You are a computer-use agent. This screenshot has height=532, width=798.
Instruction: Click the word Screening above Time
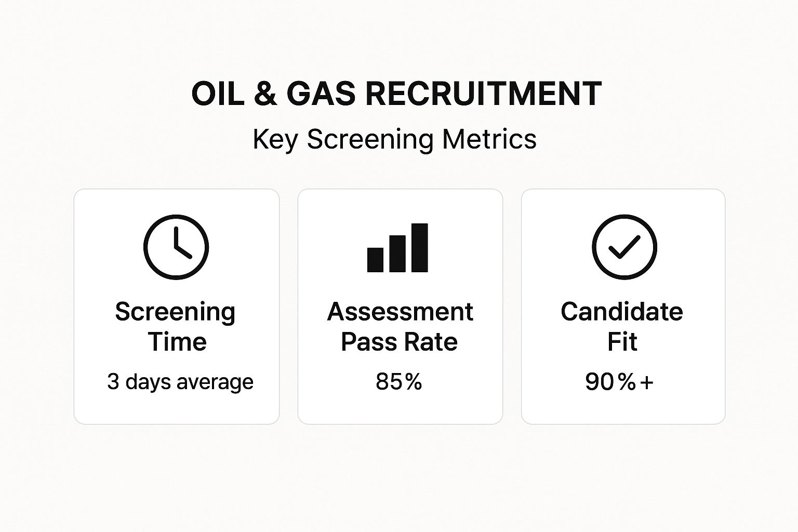[175, 312]
